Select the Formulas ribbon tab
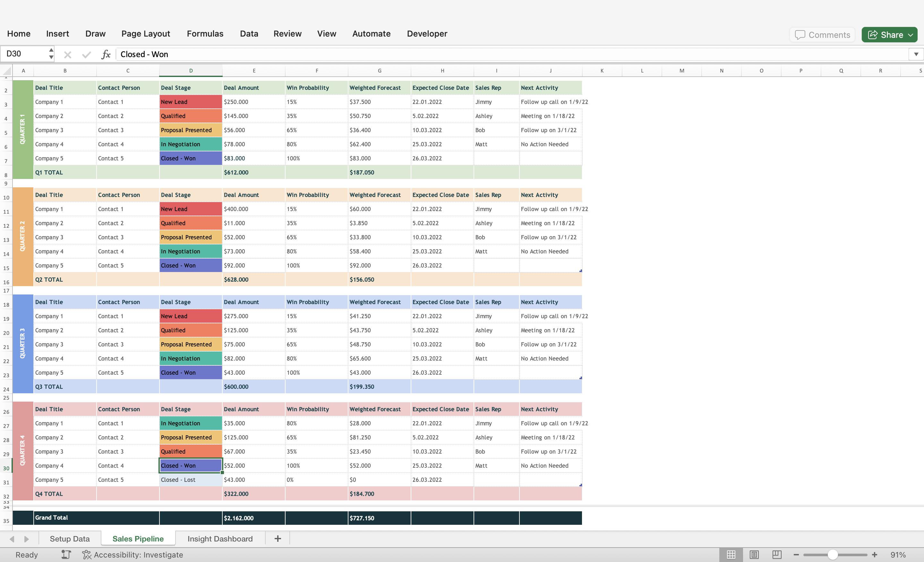 [x=205, y=33]
